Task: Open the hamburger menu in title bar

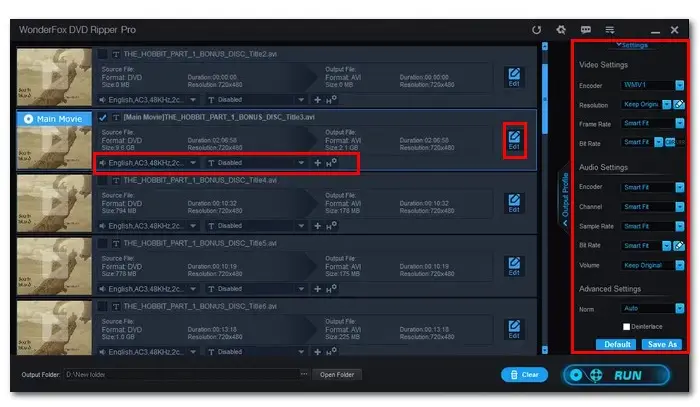Action: pos(610,30)
